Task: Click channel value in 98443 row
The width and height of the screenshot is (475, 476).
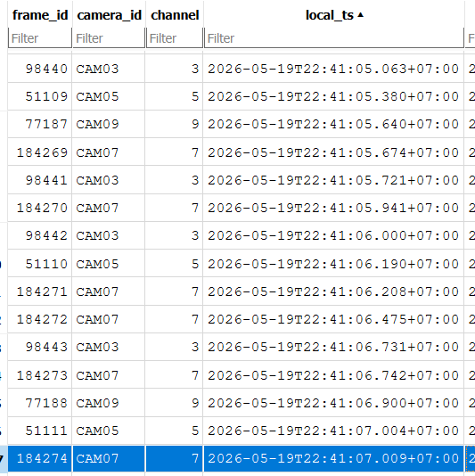Action: (x=195, y=348)
